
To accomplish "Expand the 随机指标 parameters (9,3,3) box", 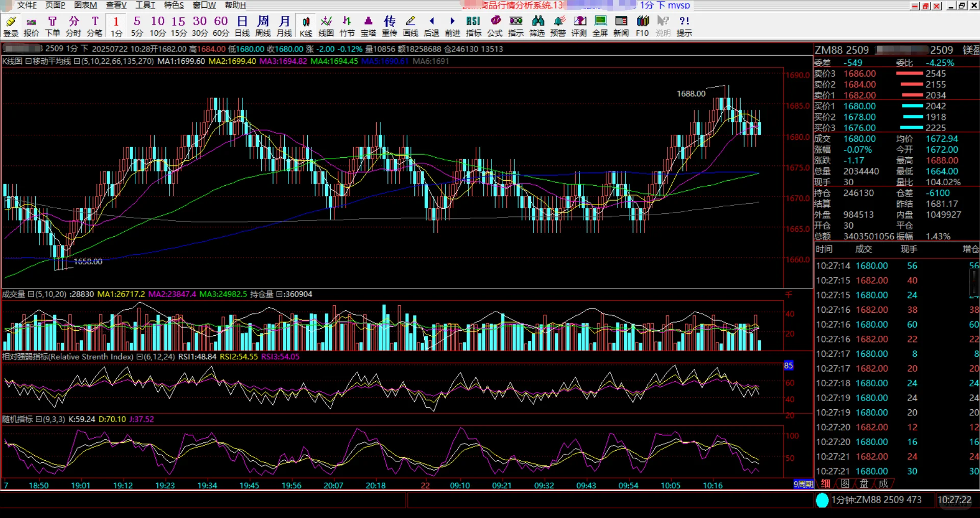I will pyautogui.click(x=38, y=420).
